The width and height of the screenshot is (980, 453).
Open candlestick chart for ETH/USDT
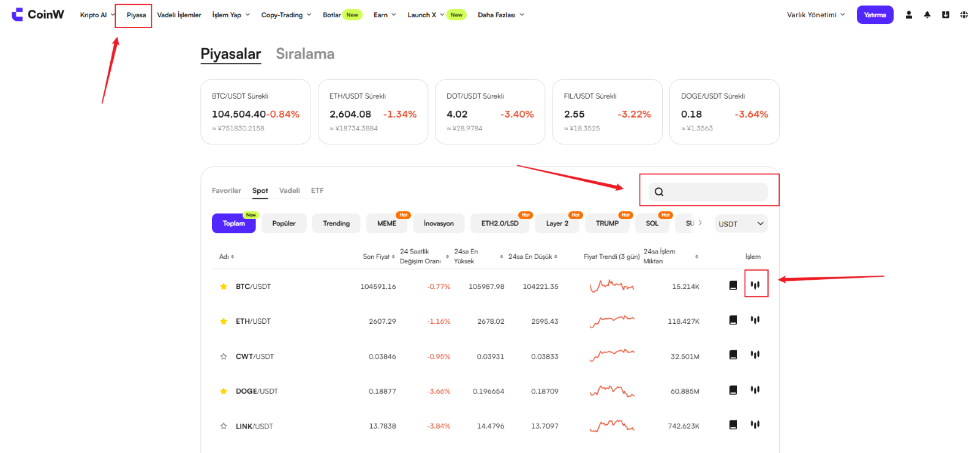[755, 320]
